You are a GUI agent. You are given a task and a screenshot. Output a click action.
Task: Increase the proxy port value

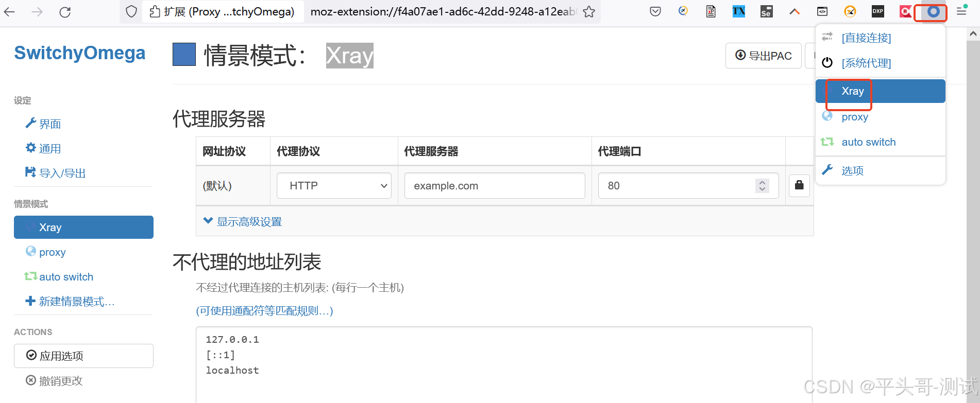(x=763, y=182)
